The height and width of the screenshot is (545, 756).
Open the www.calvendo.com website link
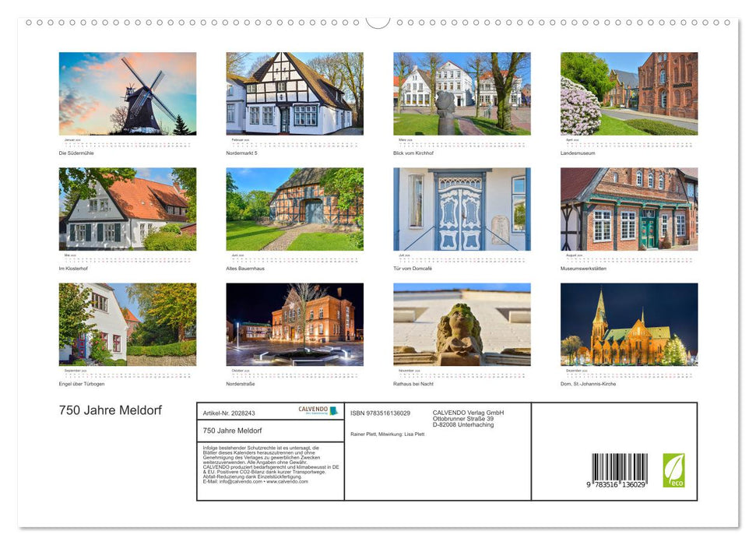[288, 482]
